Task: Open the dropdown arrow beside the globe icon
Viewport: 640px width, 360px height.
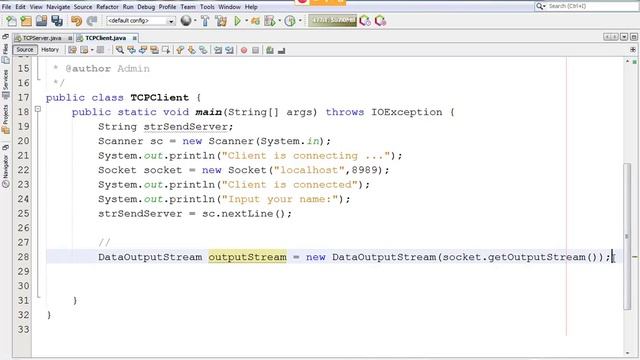Action: (x=195, y=21)
